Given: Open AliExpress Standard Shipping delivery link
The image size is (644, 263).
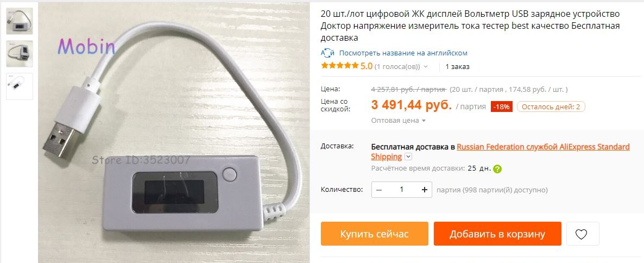Looking at the screenshot, I should [500, 152].
